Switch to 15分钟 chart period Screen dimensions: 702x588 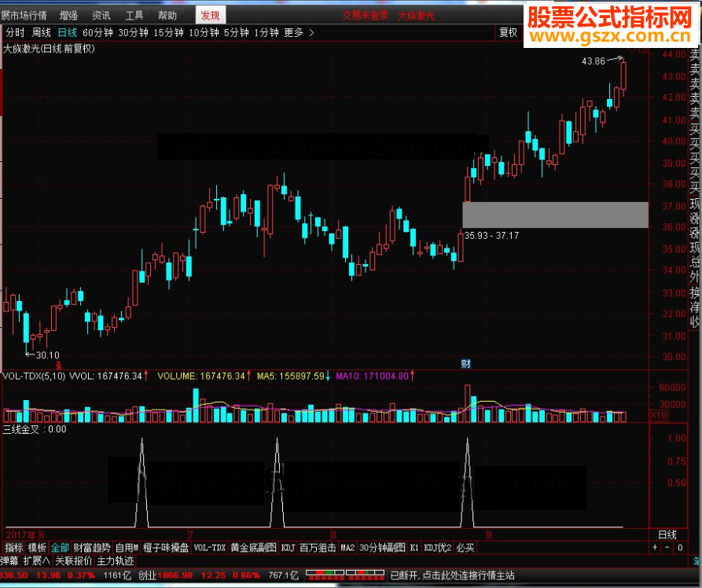168,33
